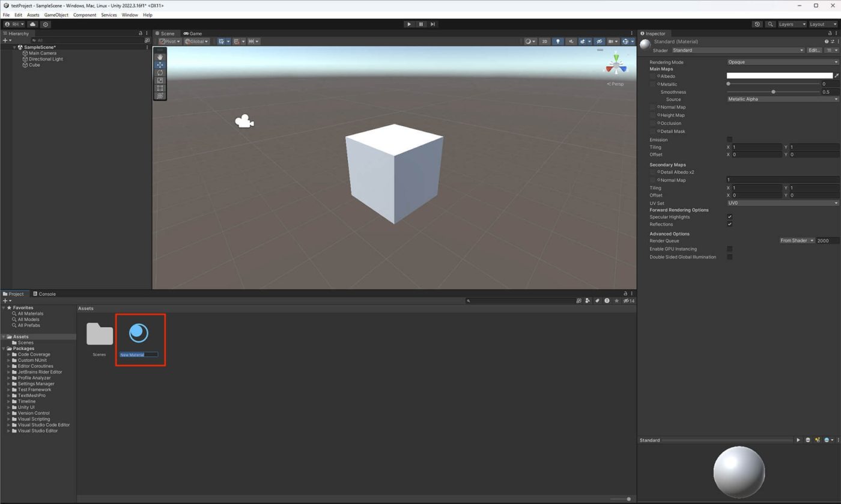Image resolution: width=841 pixels, height=504 pixels.
Task: Click the Play button
Action: (x=408, y=24)
